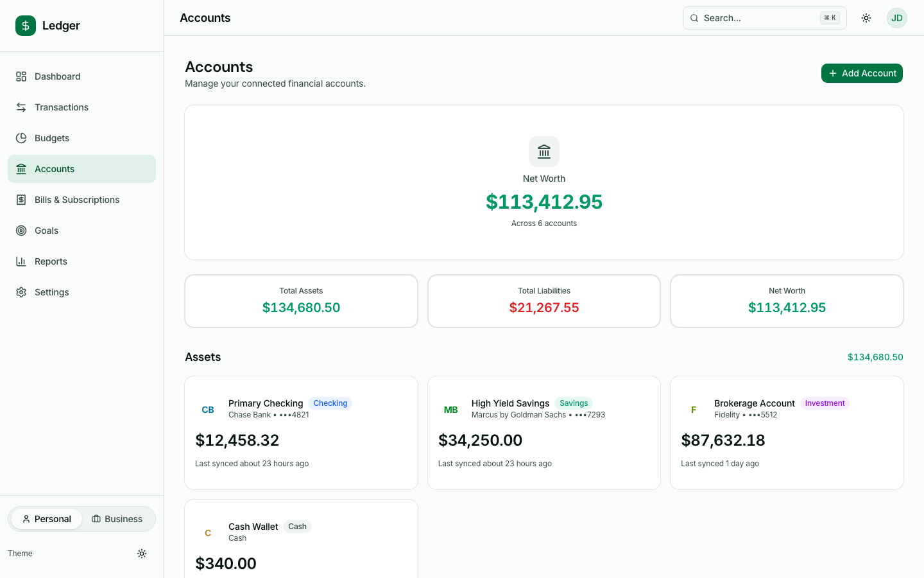Select the Goals target icon

click(21, 230)
